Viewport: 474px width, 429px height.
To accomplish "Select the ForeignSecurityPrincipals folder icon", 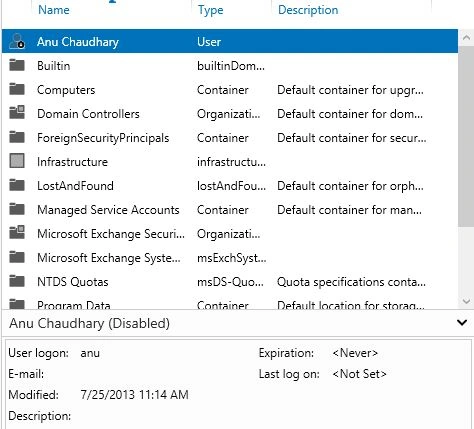I will tap(17, 137).
